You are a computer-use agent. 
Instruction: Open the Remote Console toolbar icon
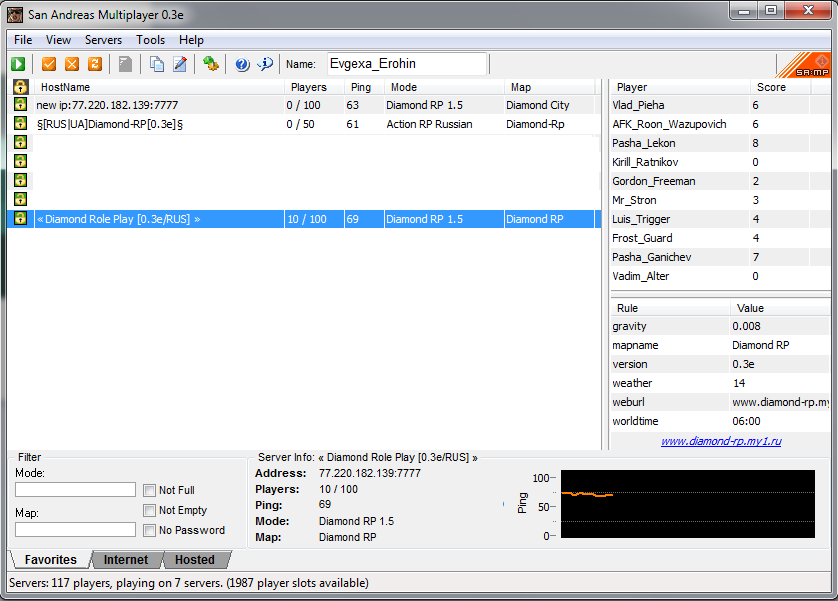pos(211,64)
